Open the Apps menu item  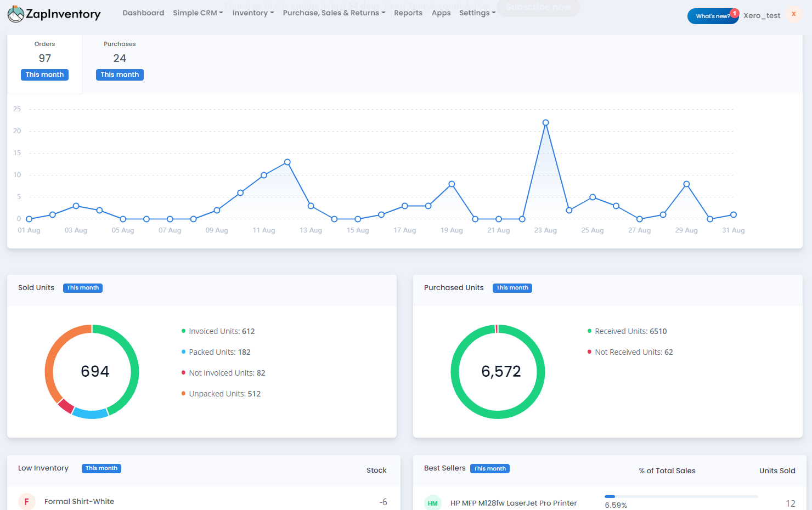(441, 13)
